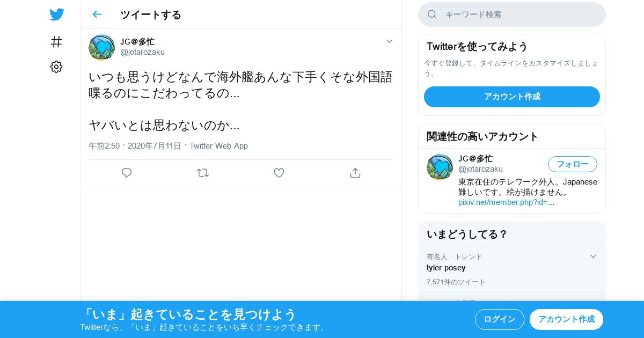Like the tweet with the heart icon
Viewport: 644px width, 338px height.
[x=279, y=173]
